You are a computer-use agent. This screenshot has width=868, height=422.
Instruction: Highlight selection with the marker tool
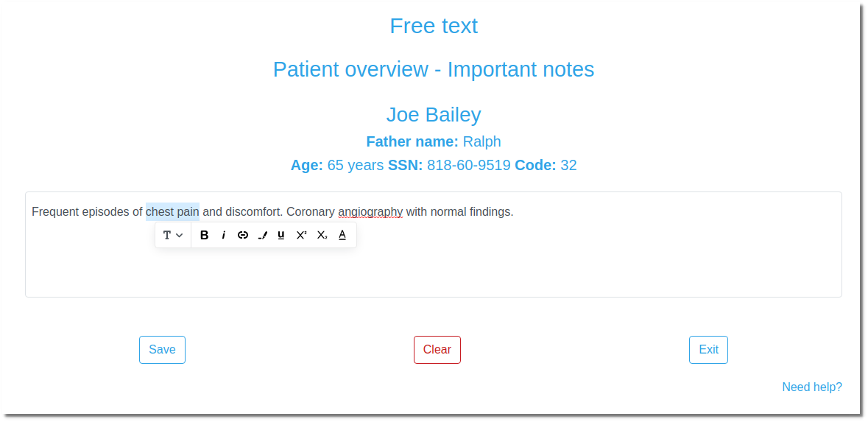click(x=262, y=236)
